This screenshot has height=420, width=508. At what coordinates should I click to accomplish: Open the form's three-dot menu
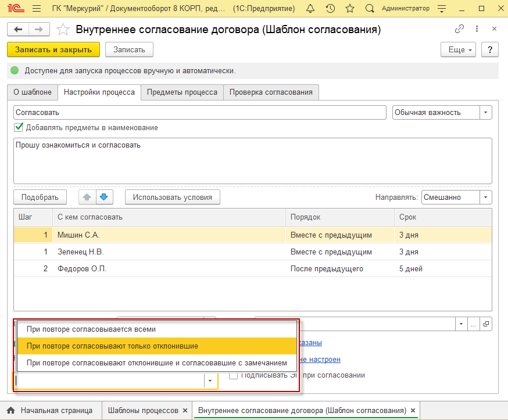coord(477,29)
